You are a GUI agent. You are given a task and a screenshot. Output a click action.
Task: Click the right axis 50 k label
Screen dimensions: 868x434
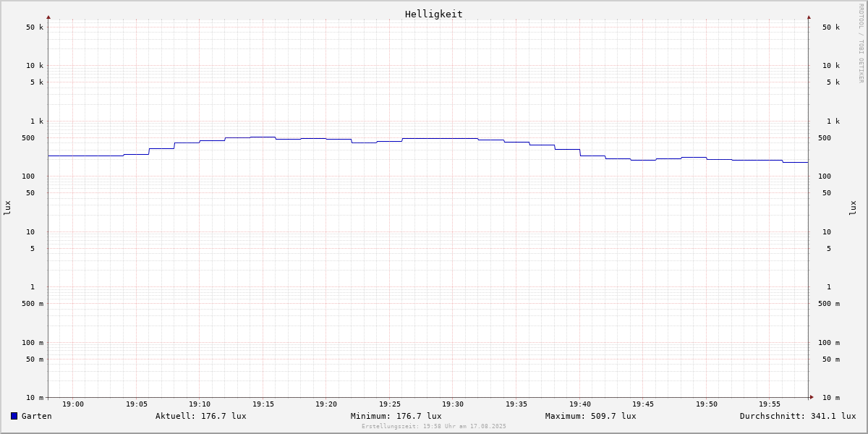tap(831, 27)
